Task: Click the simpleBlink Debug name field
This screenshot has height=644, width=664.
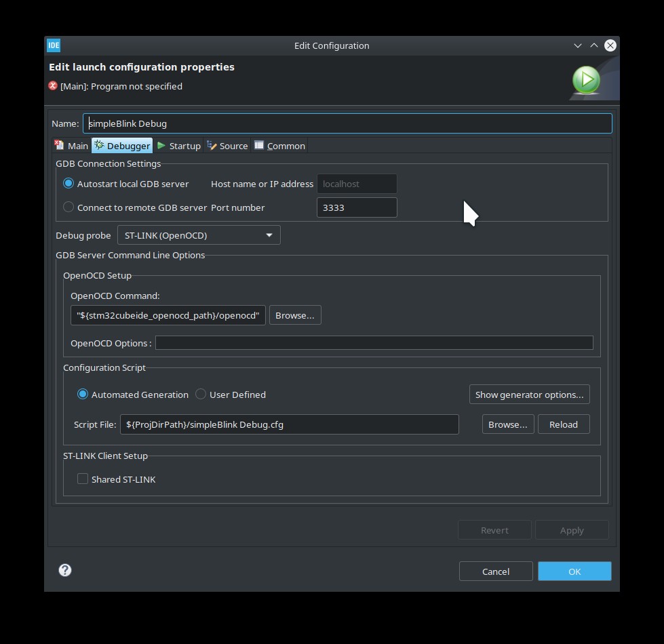Action: (x=271, y=123)
